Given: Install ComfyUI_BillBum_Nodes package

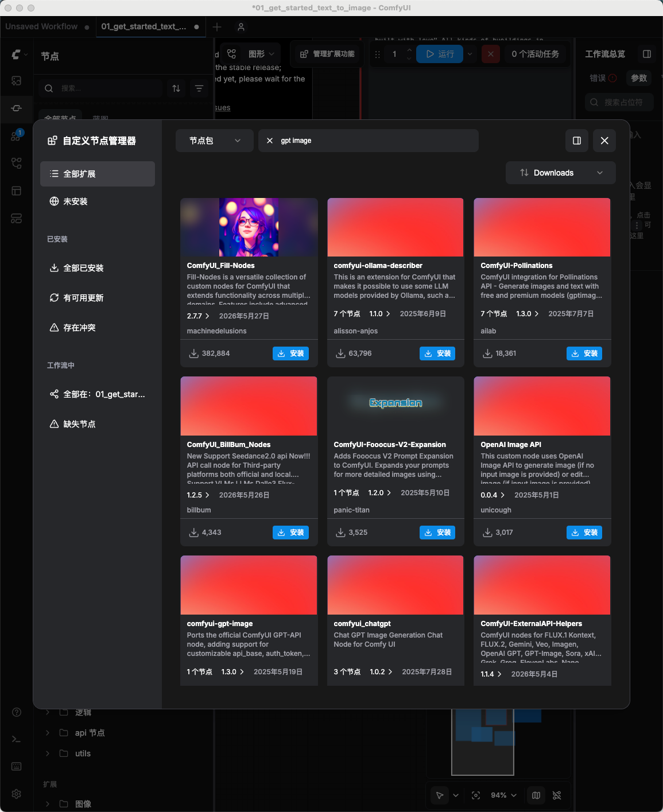Looking at the screenshot, I should (x=290, y=533).
